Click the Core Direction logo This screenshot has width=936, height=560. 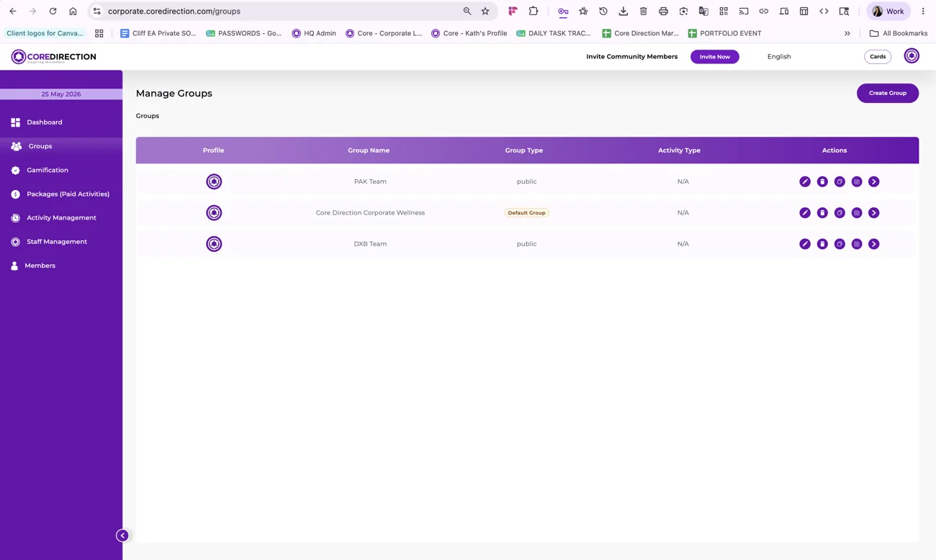(x=53, y=57)
